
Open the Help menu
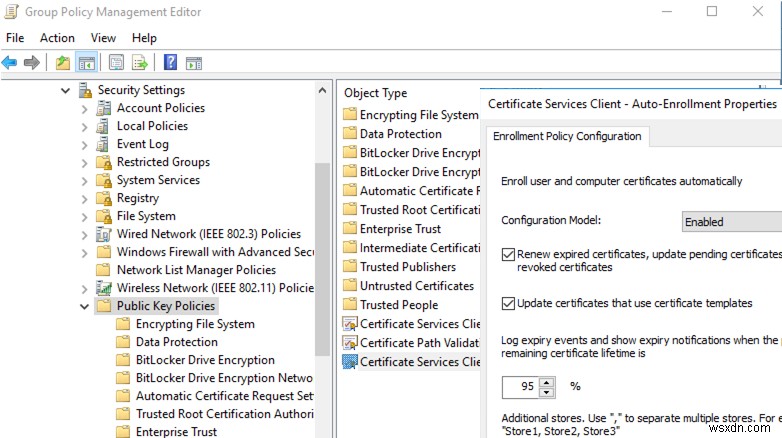point(144,38)
